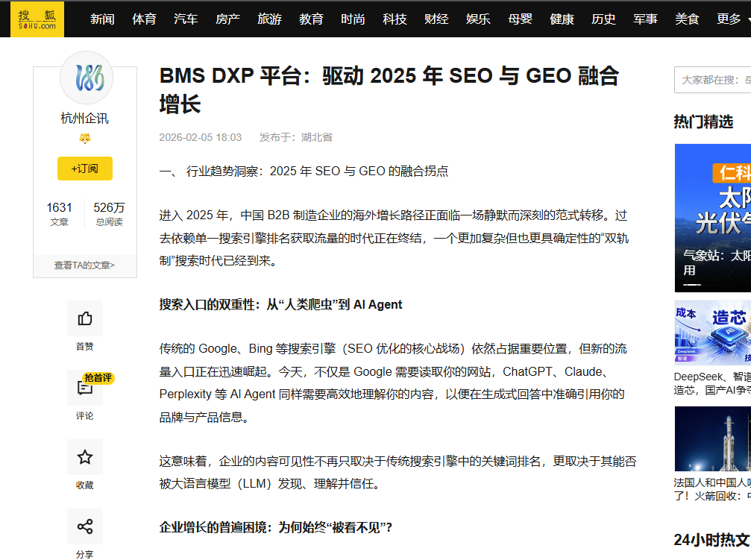
Task: Go to the 娱乐 section
Action: 478,19
